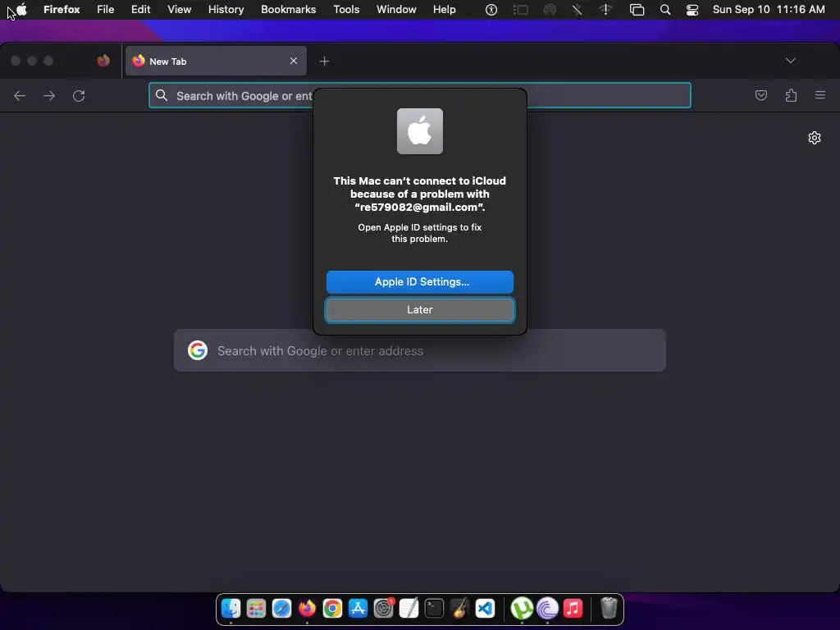This screenshot has height=630, width=840.
Task: Open the Tools menu
Action: [x=347, y=10]
